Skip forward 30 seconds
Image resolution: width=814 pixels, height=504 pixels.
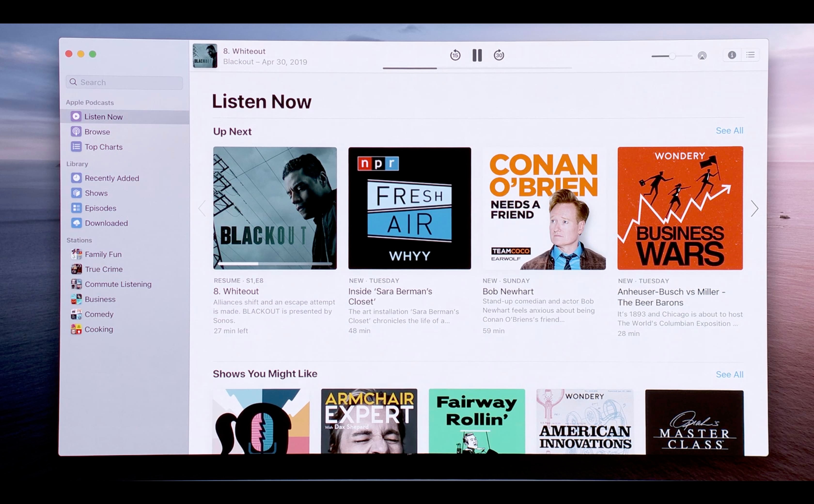(x=499, y=55)
